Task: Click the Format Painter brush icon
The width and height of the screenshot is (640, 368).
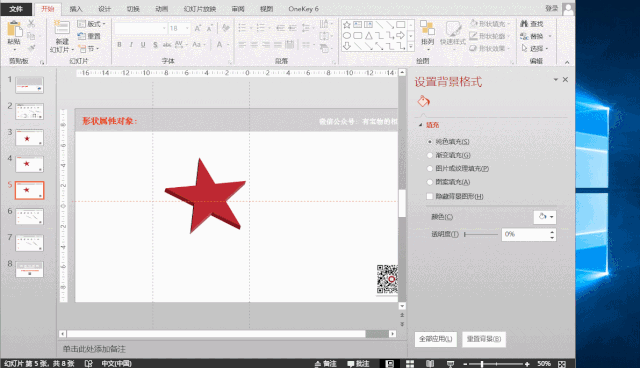Action: click(x=31, y=48)
